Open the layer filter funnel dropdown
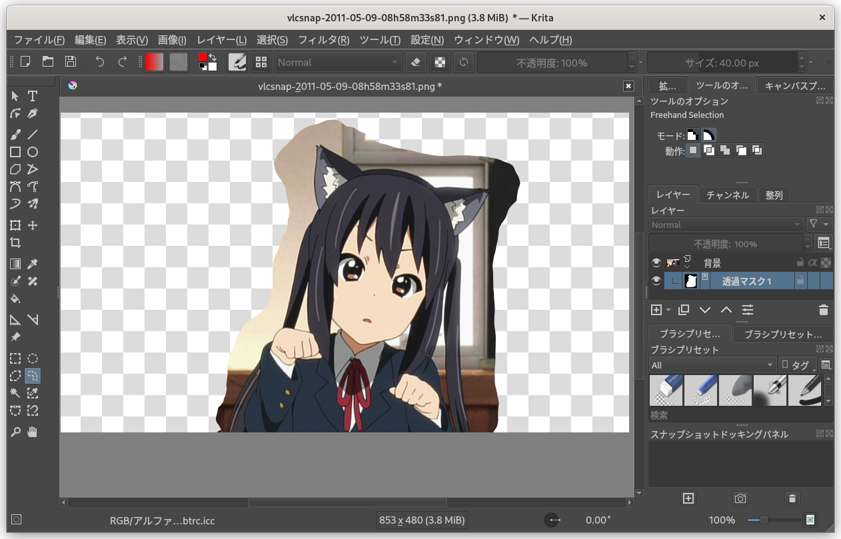The height and width of the screenshot is (539, 841). click(819, 224)
